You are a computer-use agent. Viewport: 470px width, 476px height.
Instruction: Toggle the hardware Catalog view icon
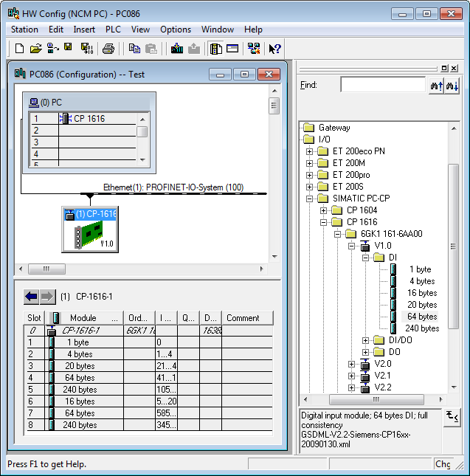point(215,49)
